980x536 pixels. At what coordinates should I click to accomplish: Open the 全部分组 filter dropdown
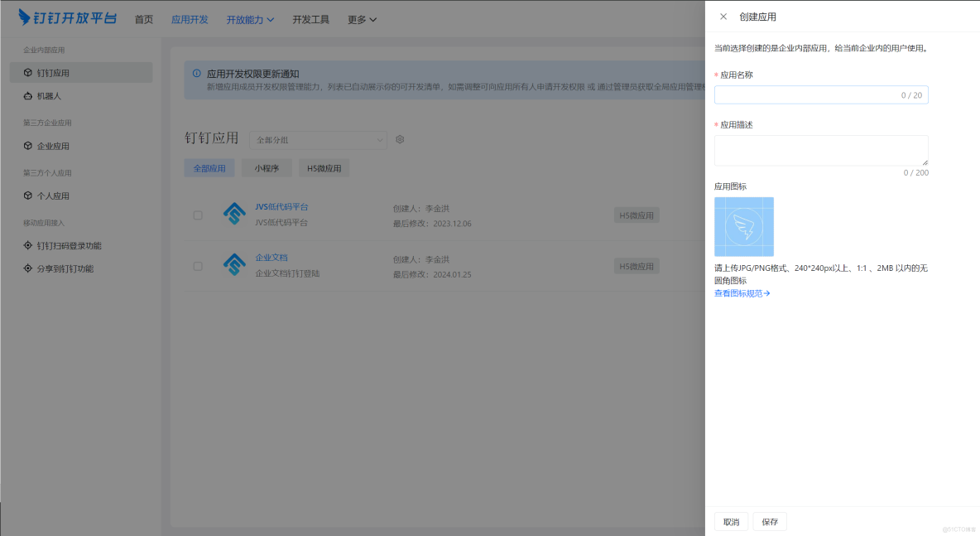pyautogui.click(x=319, y=139)
